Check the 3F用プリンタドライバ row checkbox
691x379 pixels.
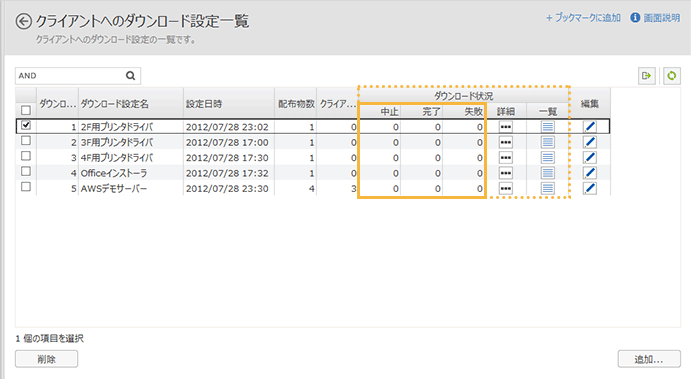point(26,141)
